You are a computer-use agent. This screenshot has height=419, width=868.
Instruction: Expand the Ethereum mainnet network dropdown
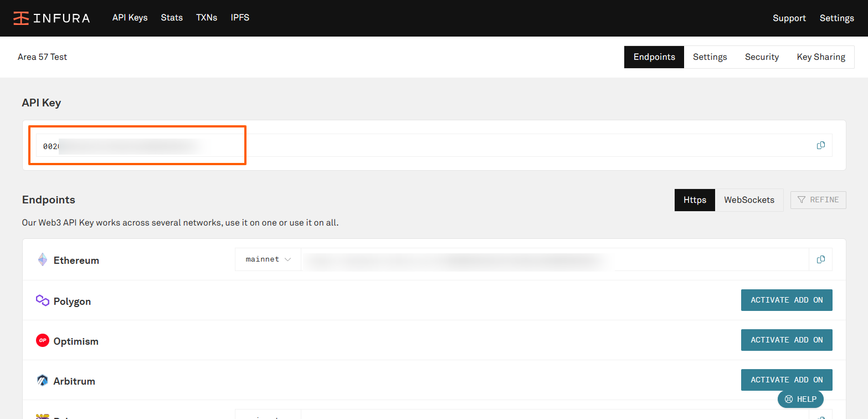(268, 259)
